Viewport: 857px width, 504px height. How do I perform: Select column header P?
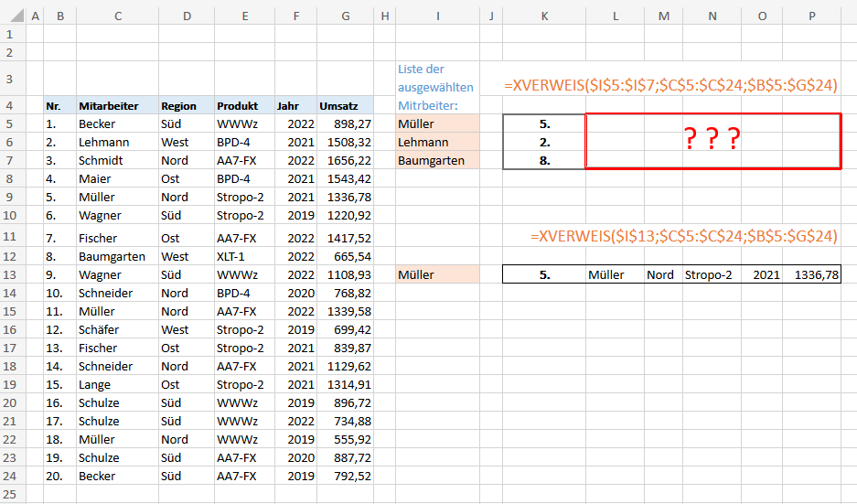(811, 16)
